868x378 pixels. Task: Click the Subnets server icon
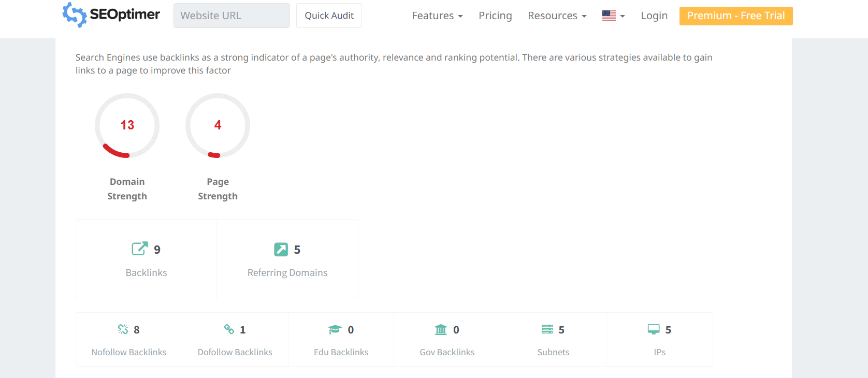(547, 329)
